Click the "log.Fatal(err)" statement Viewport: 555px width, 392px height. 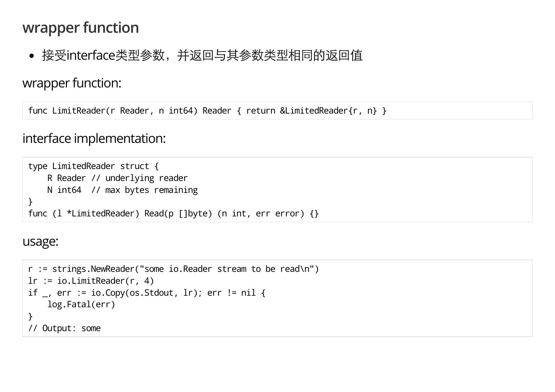[81, 305]
